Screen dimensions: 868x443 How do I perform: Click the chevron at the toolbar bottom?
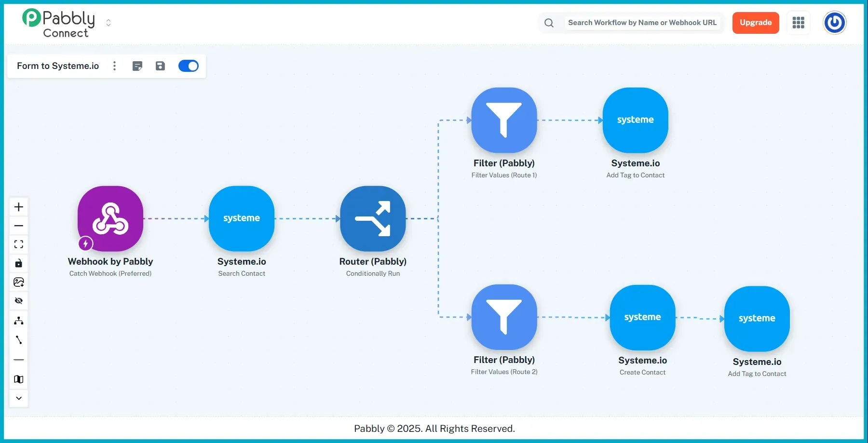(19, 398)
